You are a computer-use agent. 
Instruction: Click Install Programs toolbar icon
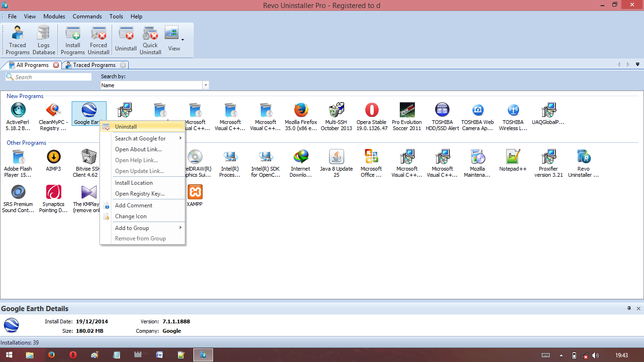pos(73,41)
